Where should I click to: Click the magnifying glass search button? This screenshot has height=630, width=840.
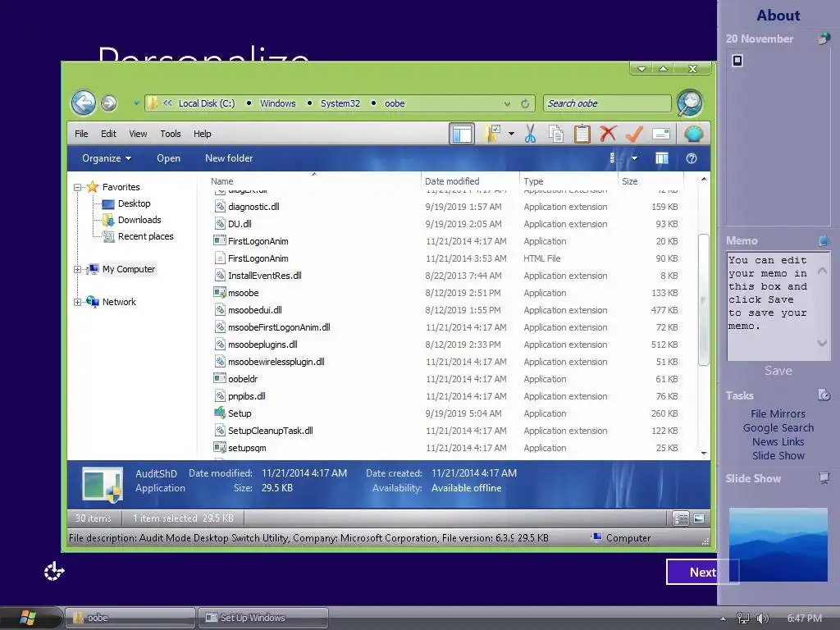click(690, 103)
